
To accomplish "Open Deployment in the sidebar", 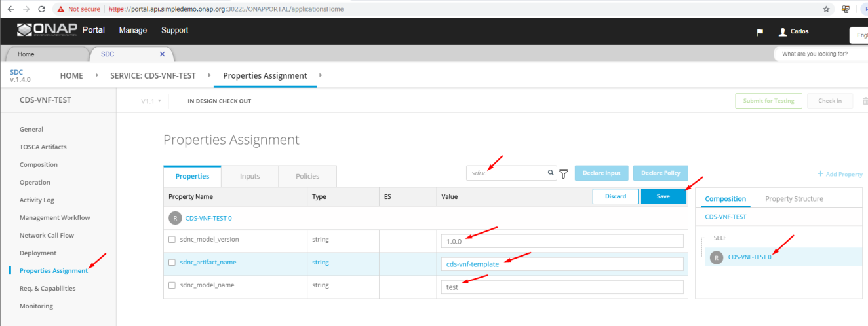I will pyautogui.click(x=38, y=253).
